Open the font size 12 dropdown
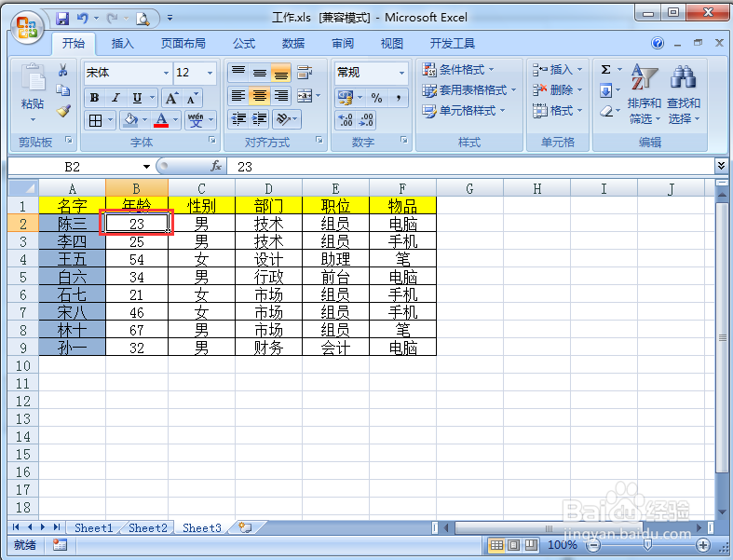Image resolution: width=733 pixels, height=560 pixels. click(210, 73)
